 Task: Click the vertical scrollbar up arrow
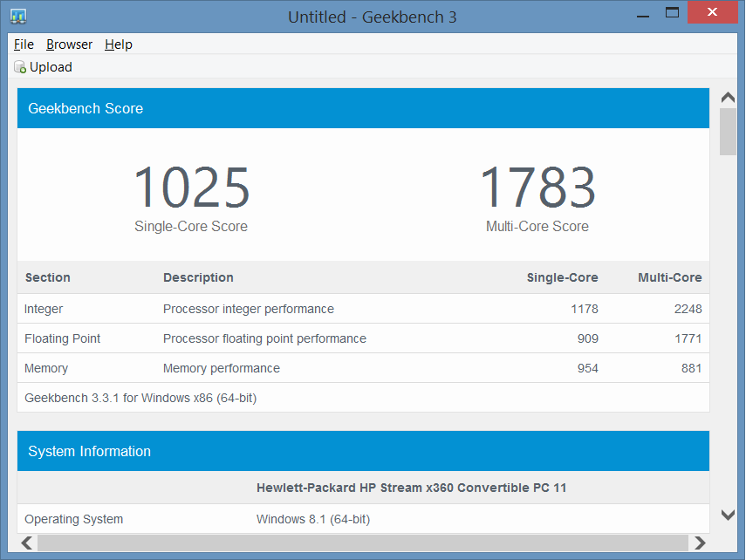click(x=728, y=97)
